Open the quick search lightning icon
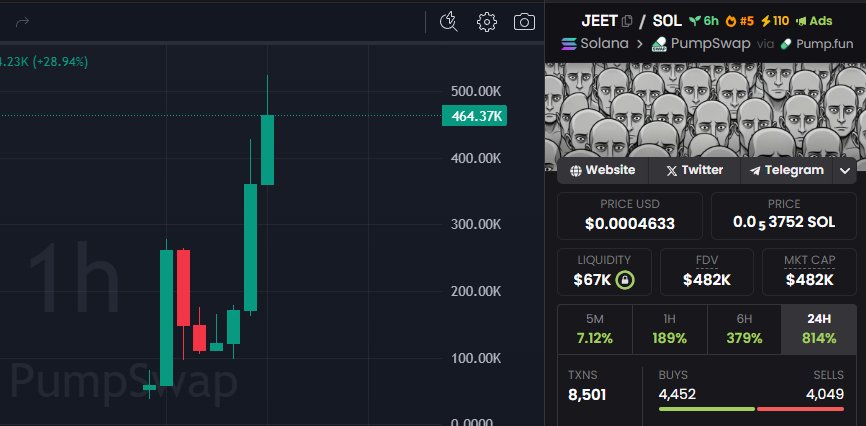Screen dimensions: 866x426 (x=449, y=21)
